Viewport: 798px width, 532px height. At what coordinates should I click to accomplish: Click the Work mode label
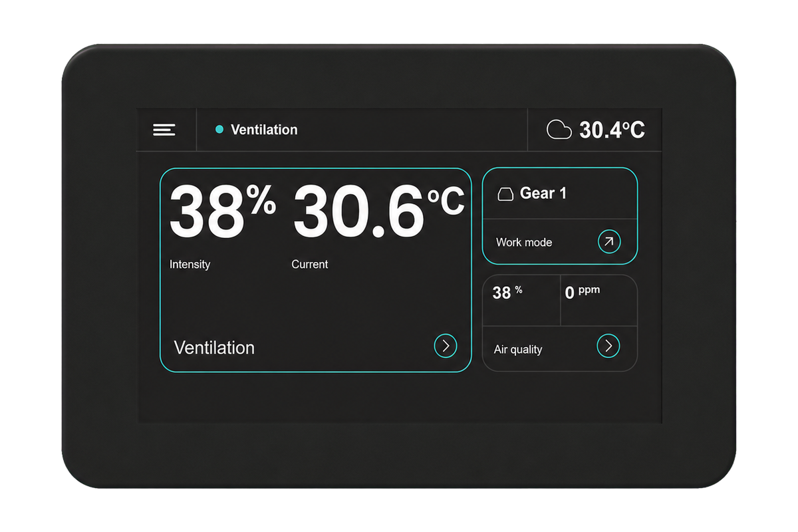click(524, 242)
